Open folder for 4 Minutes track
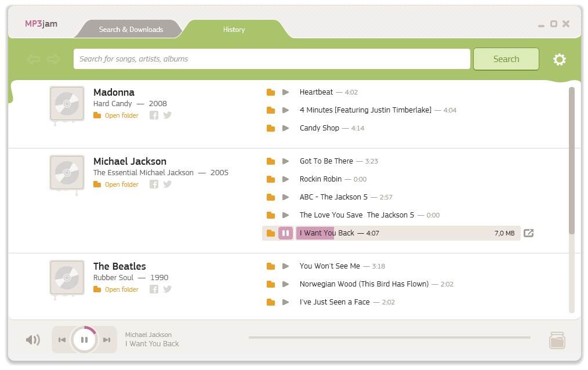 pyautogui.click(x=271, y=110)
